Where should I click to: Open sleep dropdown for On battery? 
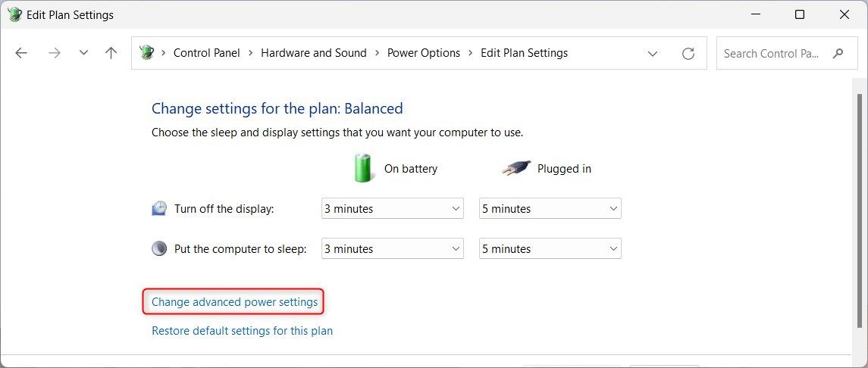click(393, 248)
